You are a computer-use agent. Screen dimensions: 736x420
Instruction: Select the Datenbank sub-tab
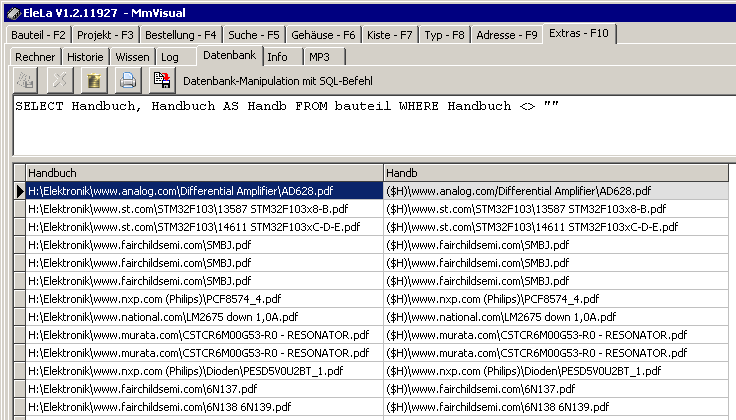[x=230, y=55]
